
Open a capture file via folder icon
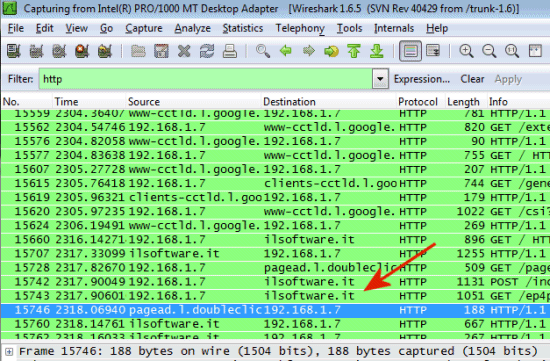[x=138, y=51]
